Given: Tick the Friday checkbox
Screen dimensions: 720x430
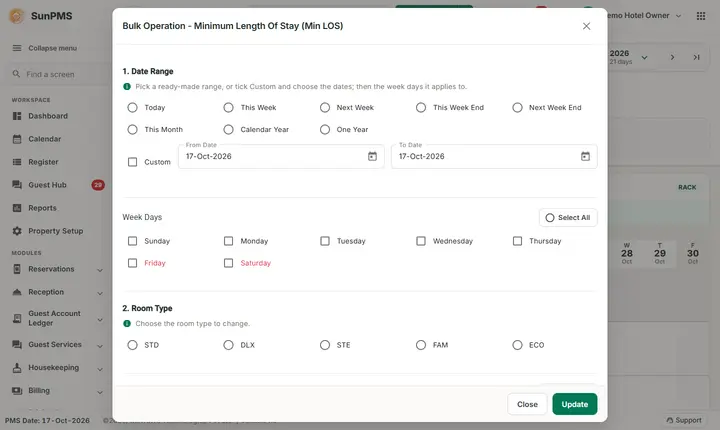Looking at the screenshot, I should [x=132, y=263].
